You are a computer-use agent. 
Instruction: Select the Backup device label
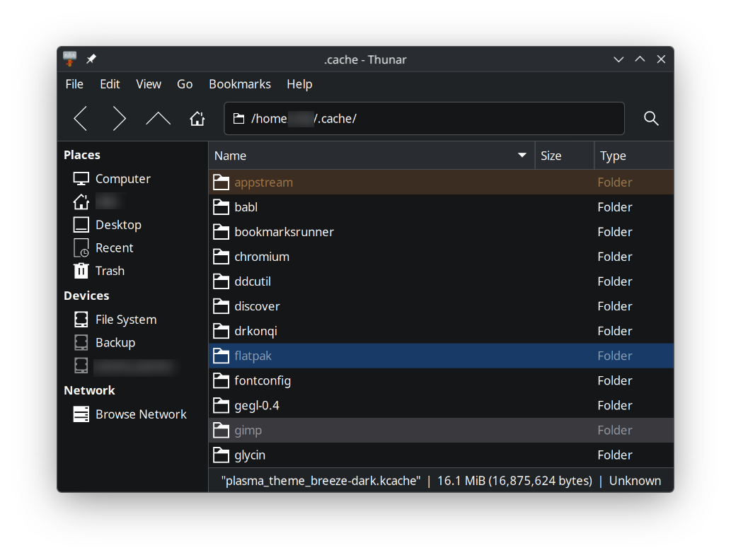click(x=115, y=342)
